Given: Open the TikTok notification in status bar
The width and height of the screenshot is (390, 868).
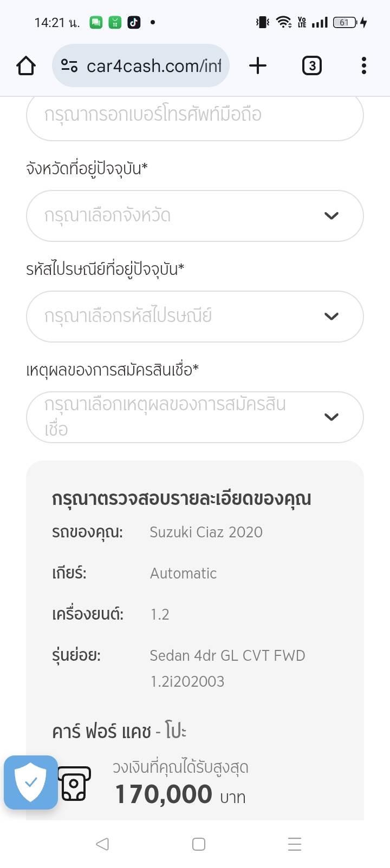Looking at the screenshot, I should tap(134, 22).
